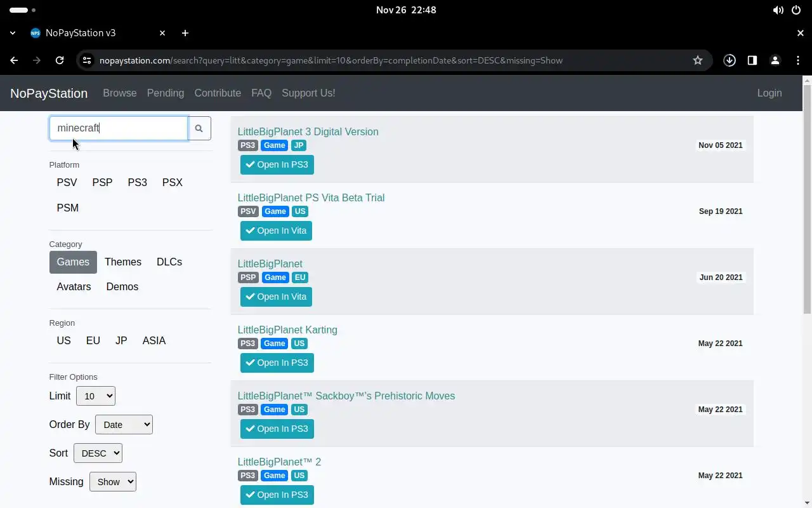Click Open In PS3 for LittleBigPlanet 3
812x508 pixels.
click(x=277, y=165)
